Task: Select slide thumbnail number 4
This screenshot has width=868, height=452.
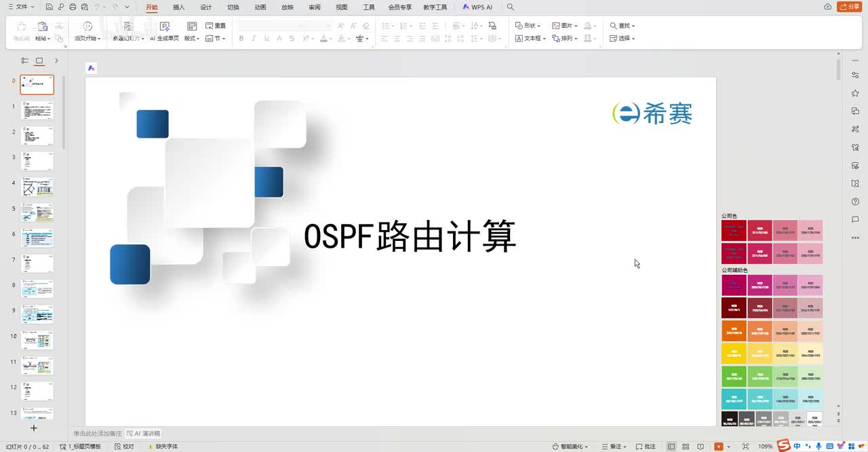Action: [x=37, y=187]
